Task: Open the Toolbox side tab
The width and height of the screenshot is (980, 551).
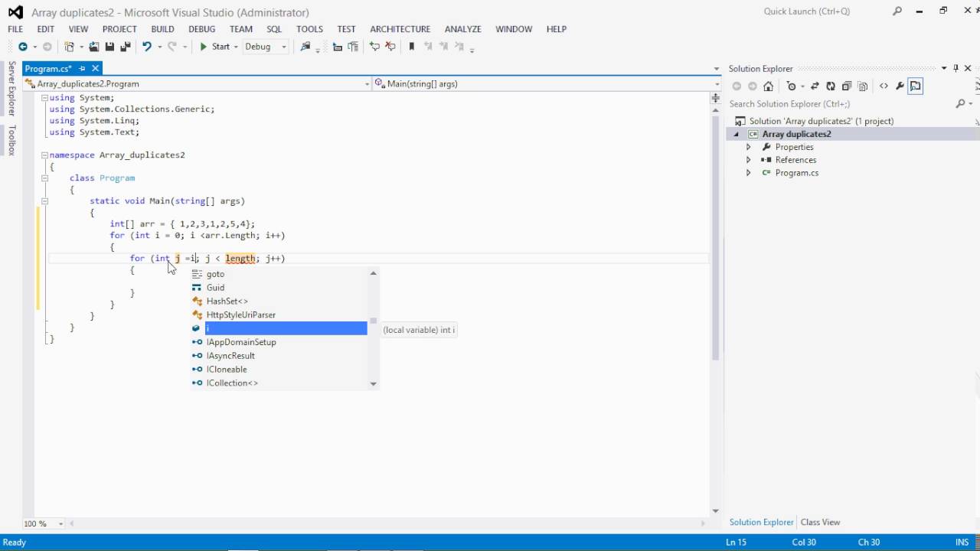Action: pos(11,141)
